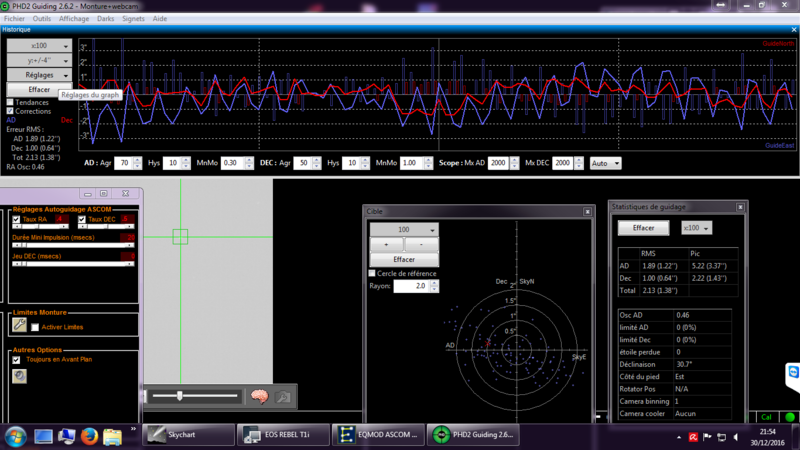
Task: Close the Statistiques de guidage panel
Action: pos(740,207)
